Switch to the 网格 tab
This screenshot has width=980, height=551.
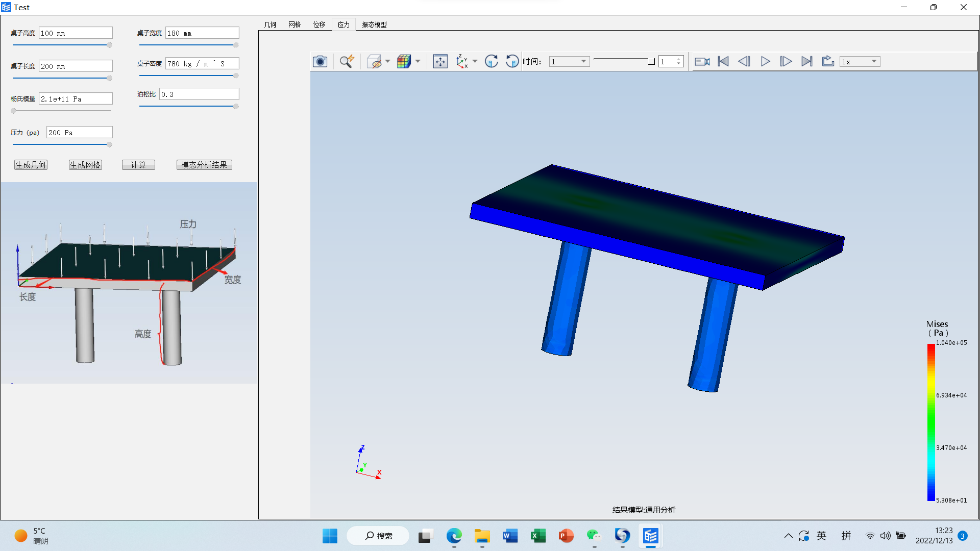pos(295,24)
